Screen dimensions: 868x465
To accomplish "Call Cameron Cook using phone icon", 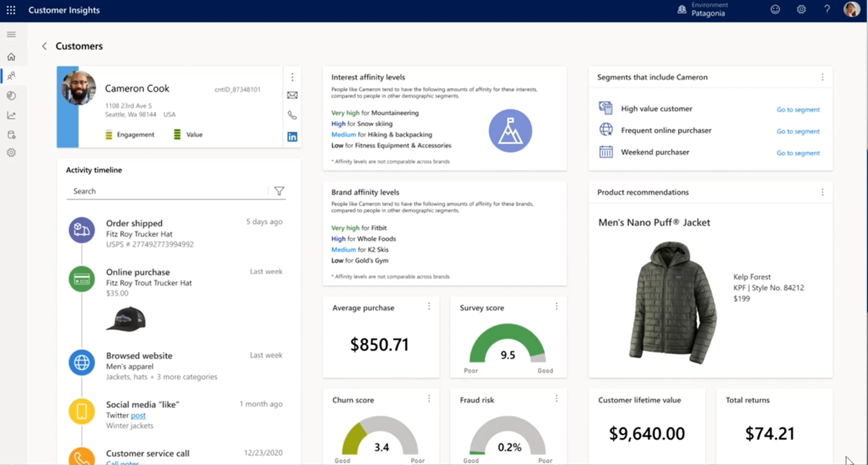I will [292, 115].
